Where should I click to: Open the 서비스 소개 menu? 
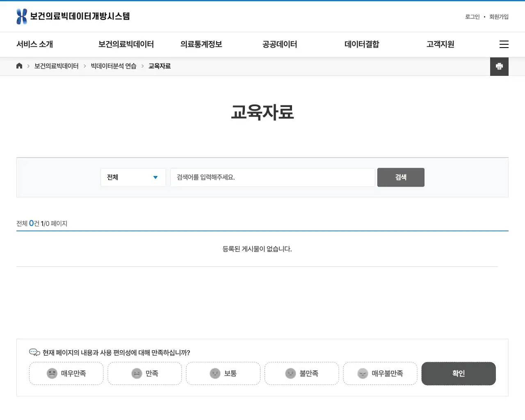[x=34, y=44]
